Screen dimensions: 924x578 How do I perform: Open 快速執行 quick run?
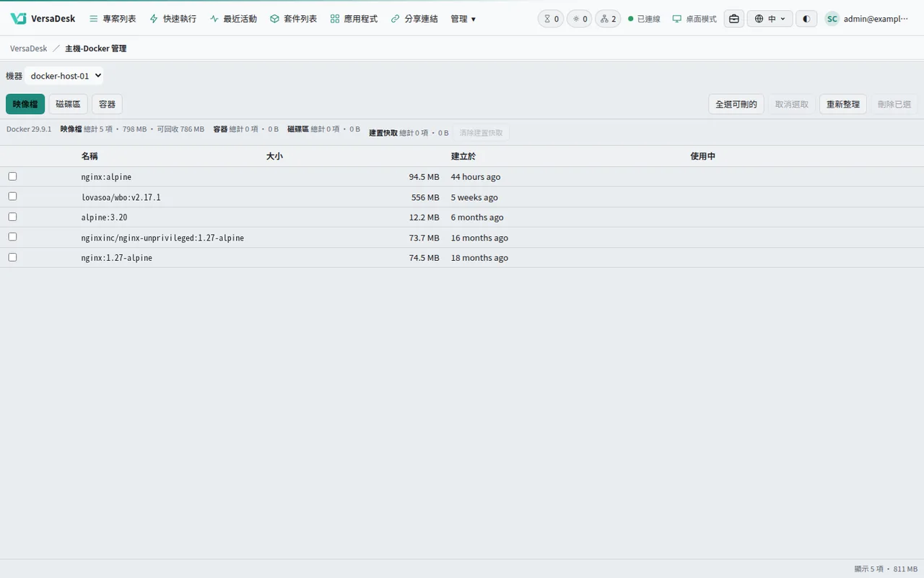pos(173,19)
